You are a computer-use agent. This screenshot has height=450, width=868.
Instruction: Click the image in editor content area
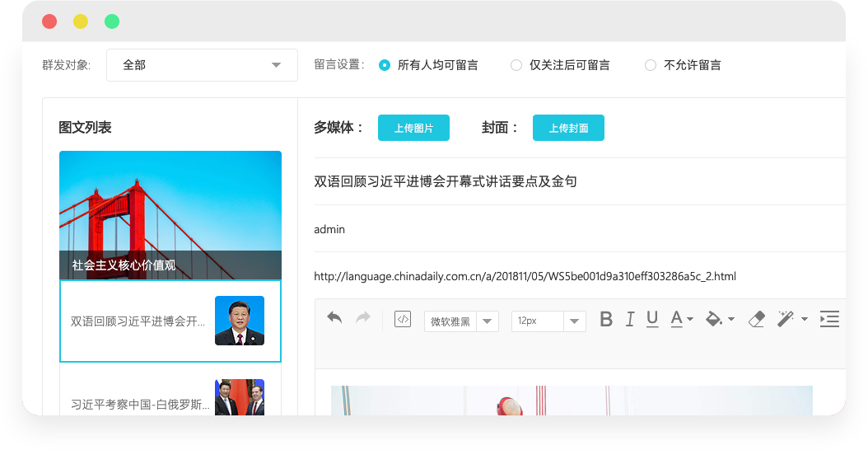coord(572,401)
